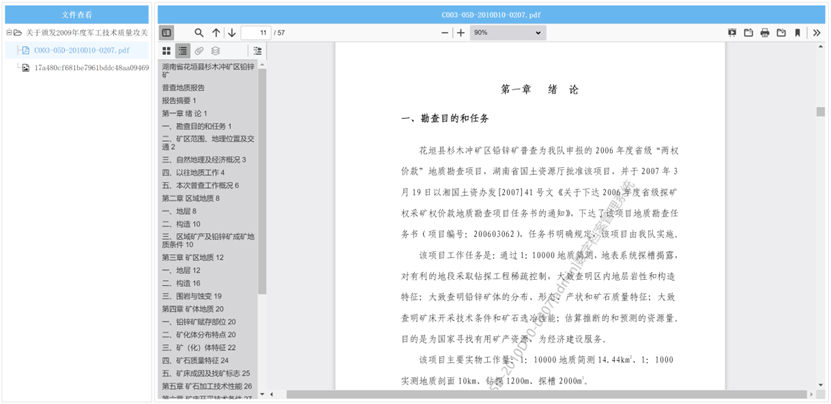Open the 90% zoom level dropdown
The image size is (831, 404).
pos(508,33)
